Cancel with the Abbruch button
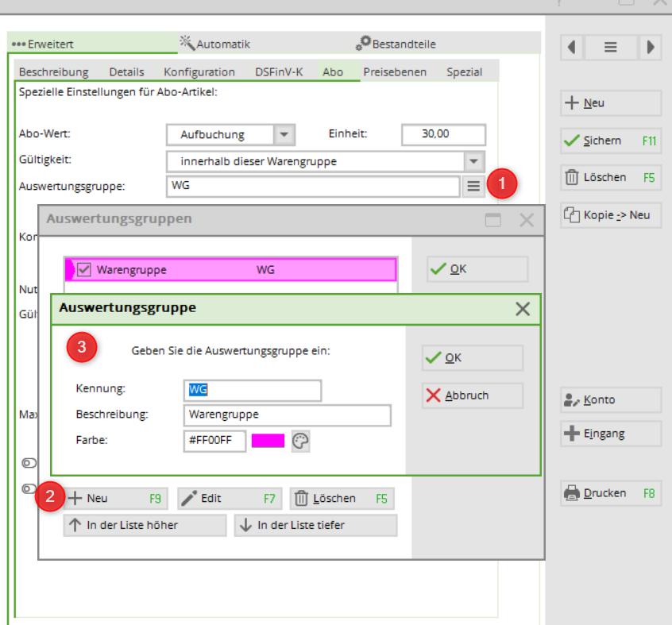Screen dimensions: 672x625 (472, 395)
